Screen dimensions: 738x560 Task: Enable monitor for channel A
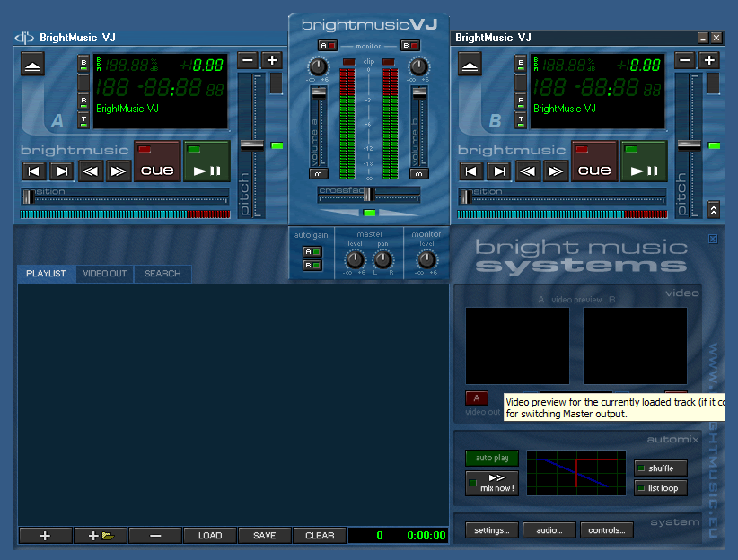(328, 46)
